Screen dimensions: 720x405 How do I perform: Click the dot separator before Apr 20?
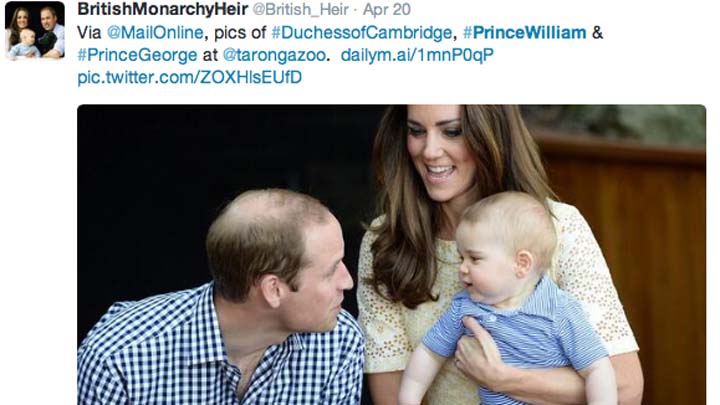coord(355,10)
